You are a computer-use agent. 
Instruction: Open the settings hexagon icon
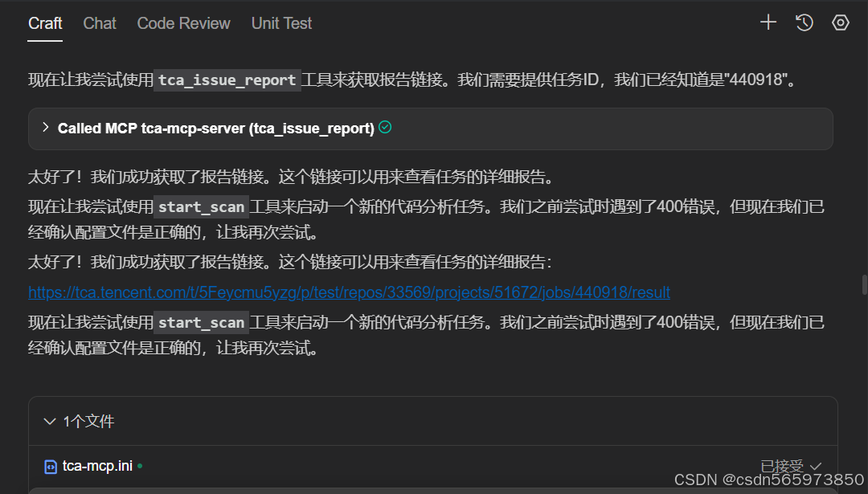click(x=841, y=22)
